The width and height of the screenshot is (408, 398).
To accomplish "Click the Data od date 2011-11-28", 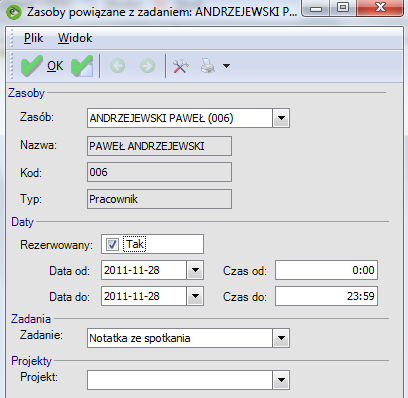I will 144,270.
